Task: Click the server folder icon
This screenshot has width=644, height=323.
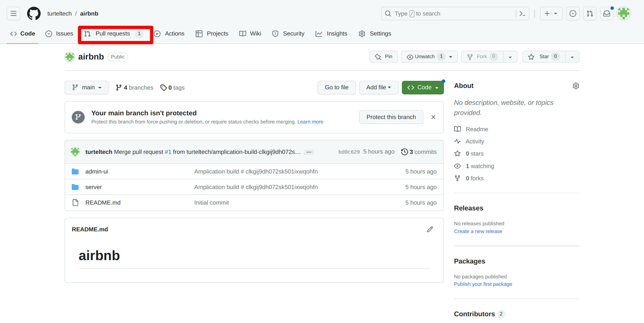Action: pos(75,187)
